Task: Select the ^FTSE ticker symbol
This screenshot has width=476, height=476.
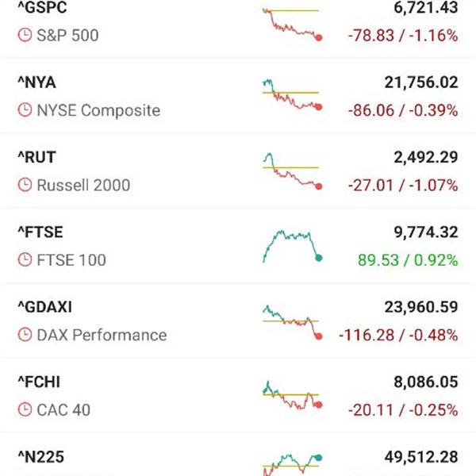Action: [x=40, y=232]
